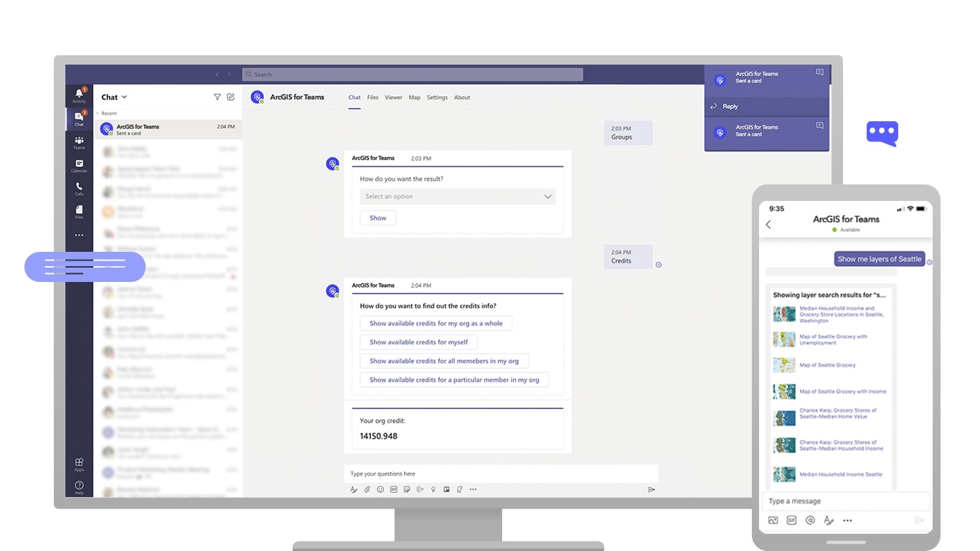980x551 pixels.
Task: Tap the GIF icon on the phone
Action: (x=791, y=520)
